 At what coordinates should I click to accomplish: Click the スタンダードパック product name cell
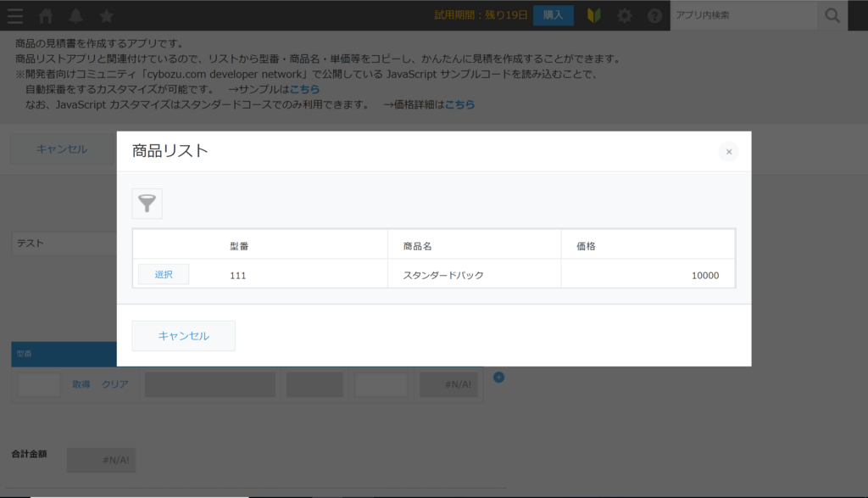click(x=443, y=276)
